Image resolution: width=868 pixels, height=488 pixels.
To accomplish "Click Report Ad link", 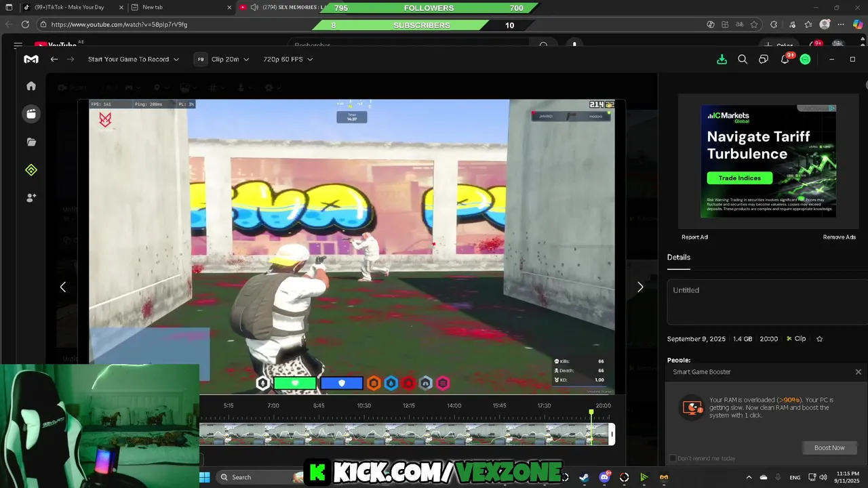I will [x=694, y=237].
